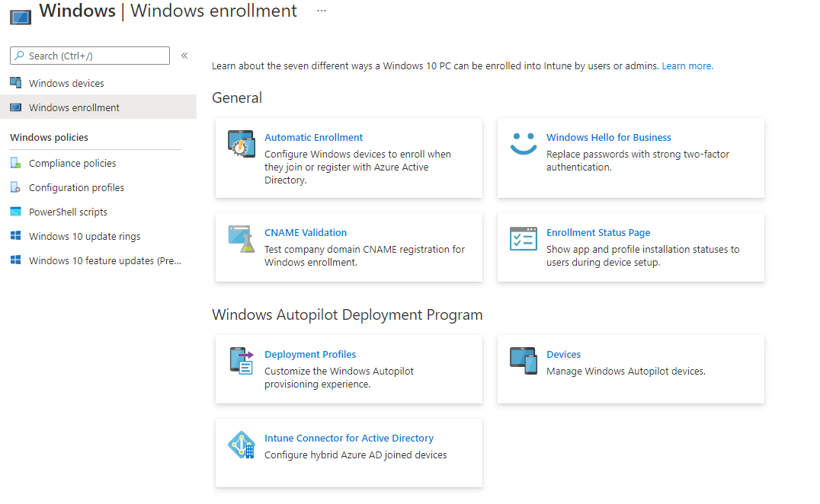Click the Windows enrollment sidebar icon
The height and width of the screenshot is (504, 820).
pos(16,107)
